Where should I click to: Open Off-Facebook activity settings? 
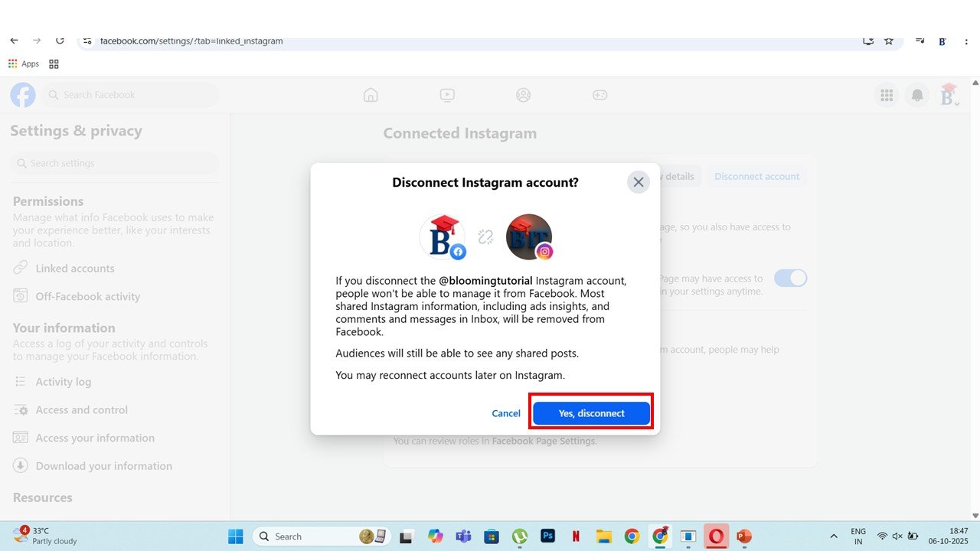87,297
